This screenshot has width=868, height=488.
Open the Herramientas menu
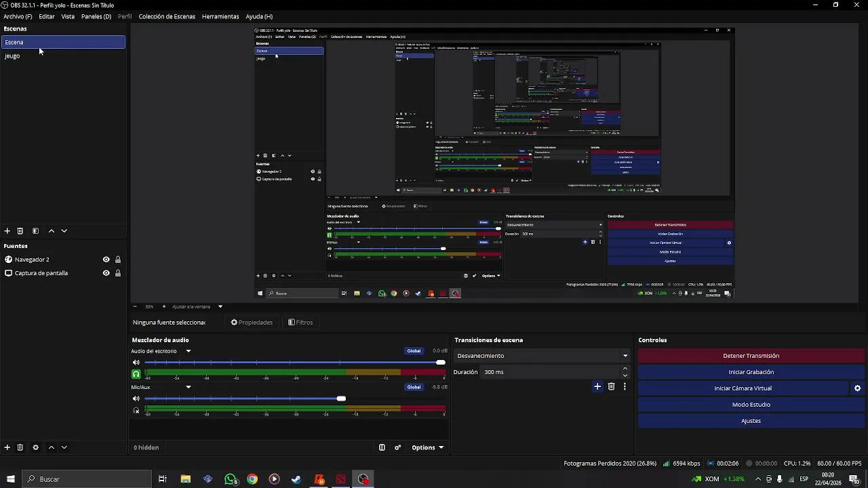220,16
